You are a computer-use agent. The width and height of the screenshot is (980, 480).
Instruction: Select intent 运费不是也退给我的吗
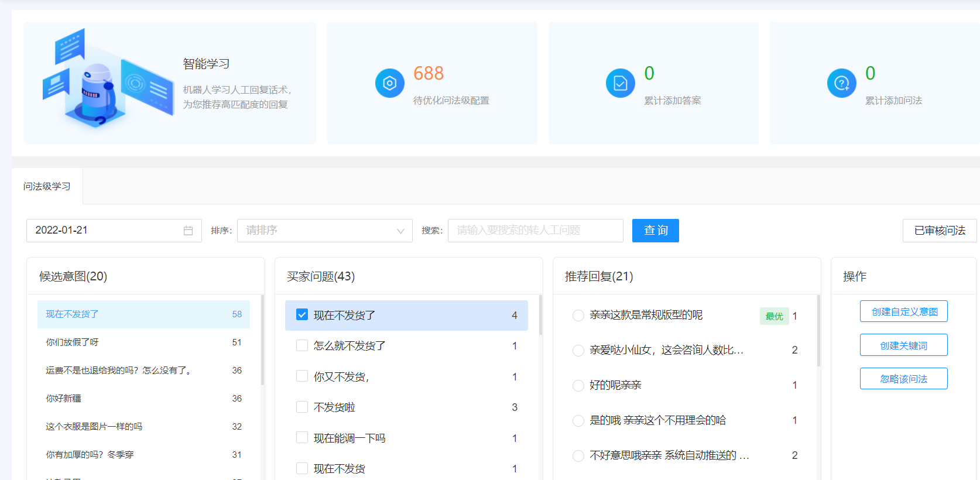point(143,371)
